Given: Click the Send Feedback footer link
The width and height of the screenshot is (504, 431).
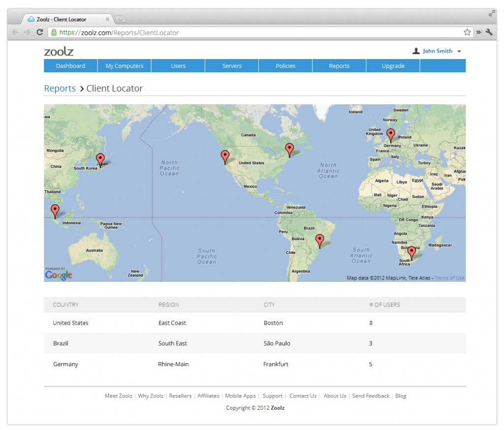Looking at the screenshot, I should (371, 396).
